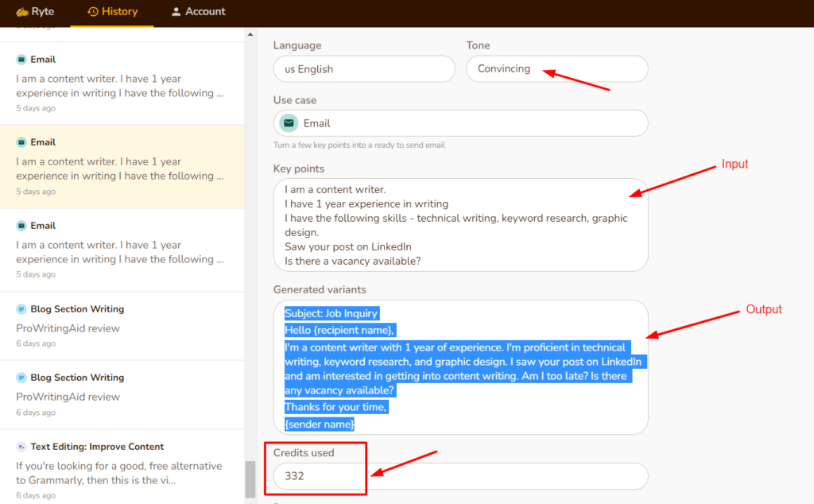Click the Generated variants text area
Screen dimensions: 814x504
(460, 367)
